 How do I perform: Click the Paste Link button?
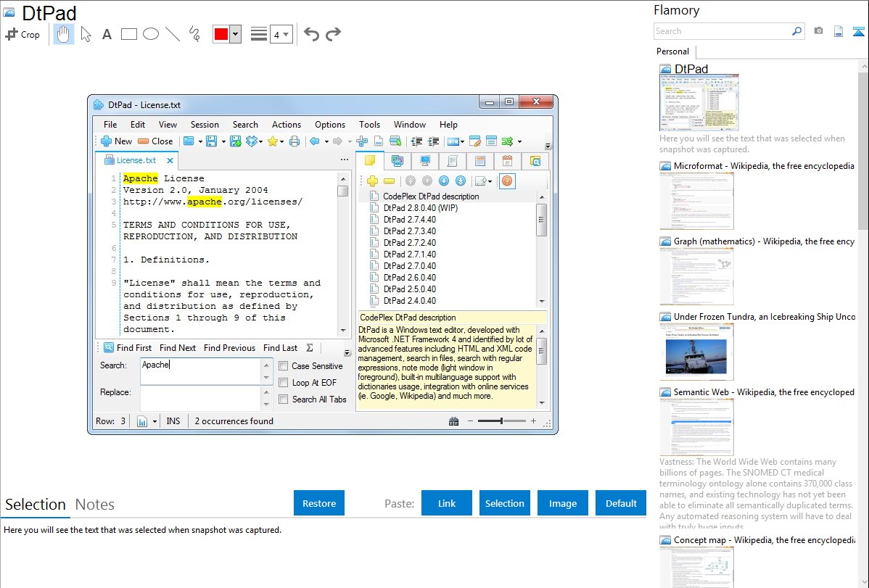pos(446,503)
